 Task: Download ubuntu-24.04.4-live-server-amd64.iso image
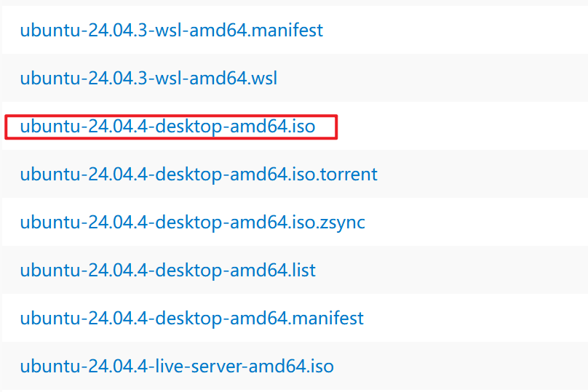[x=177, y=366]
